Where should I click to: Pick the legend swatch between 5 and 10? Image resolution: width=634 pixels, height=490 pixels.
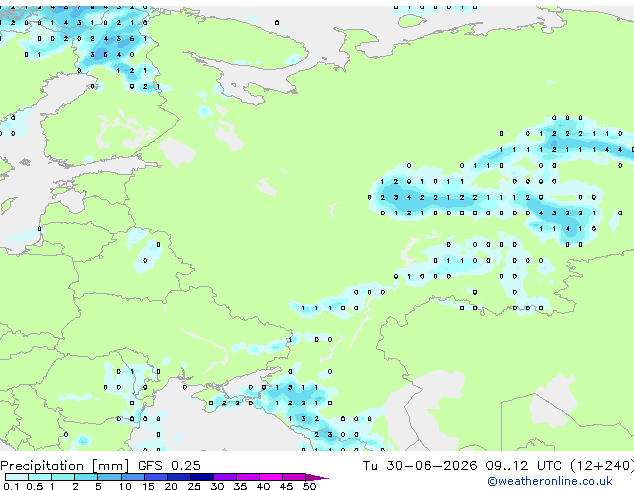point(110,477)
